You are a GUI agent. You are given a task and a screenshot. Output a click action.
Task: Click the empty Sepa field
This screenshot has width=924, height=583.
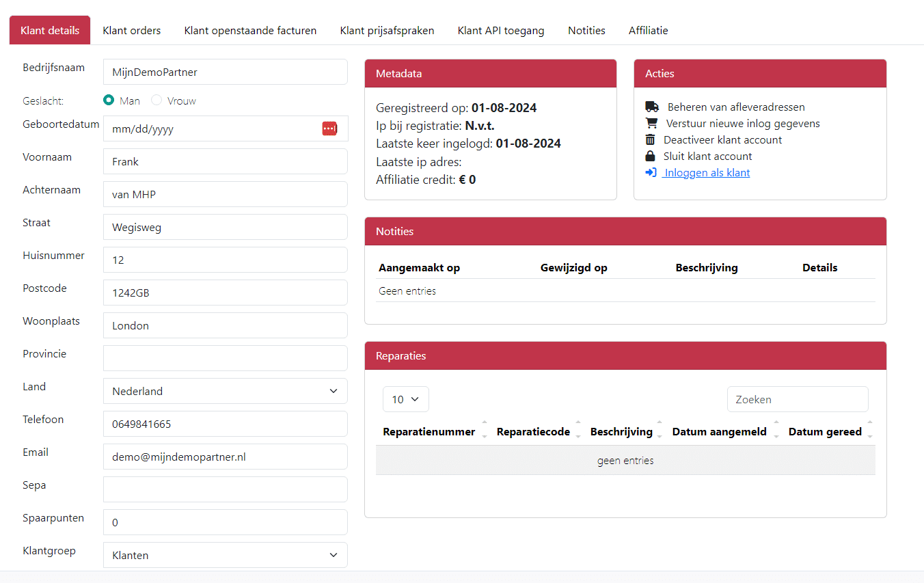[226, 489]
